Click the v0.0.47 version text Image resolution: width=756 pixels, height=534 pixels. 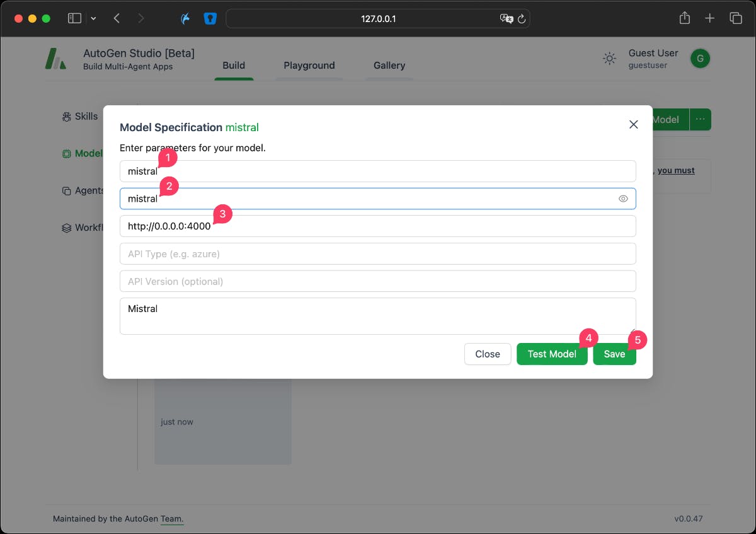689,519
